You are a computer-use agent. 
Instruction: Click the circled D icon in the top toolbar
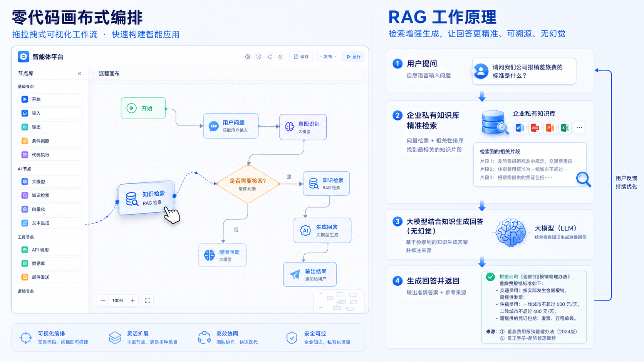pos(248,57)
